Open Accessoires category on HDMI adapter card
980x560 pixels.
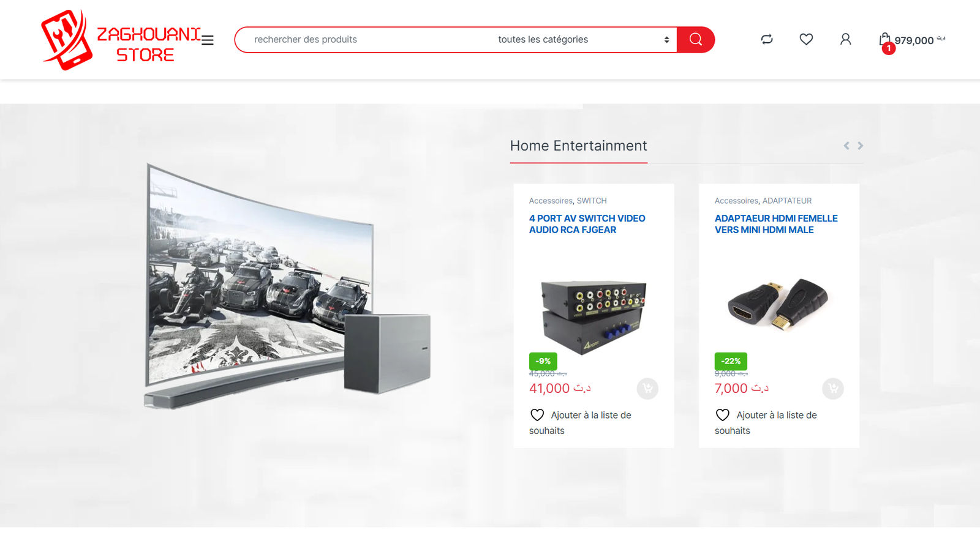tap(736, 201)
